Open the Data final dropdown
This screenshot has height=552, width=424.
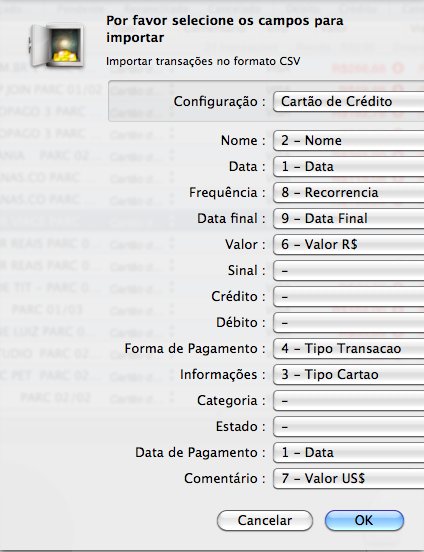349,219
